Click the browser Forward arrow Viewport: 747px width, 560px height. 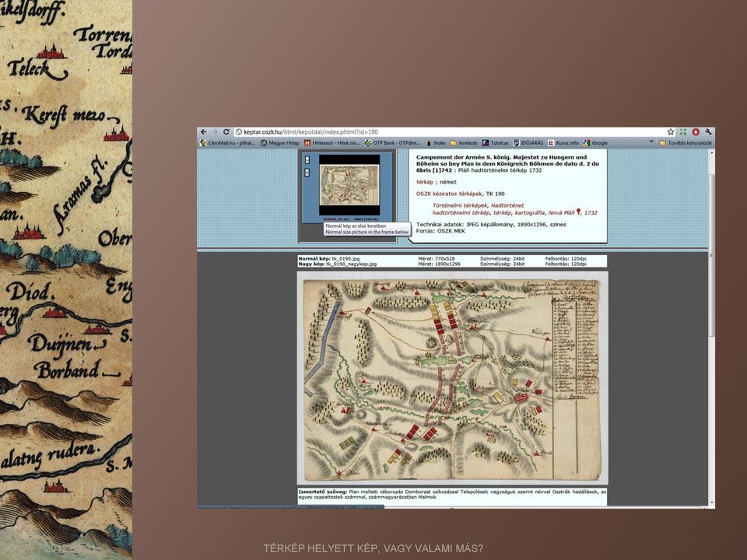click(x=215, y=132)
